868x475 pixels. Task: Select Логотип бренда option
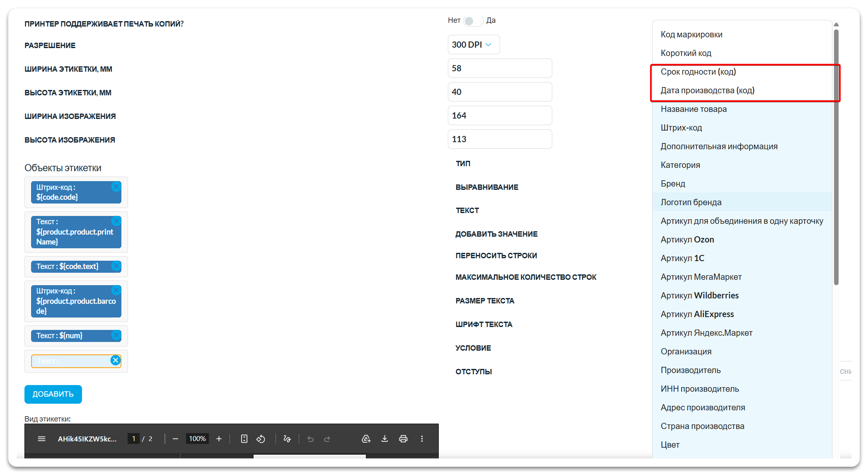pos(742,202)
